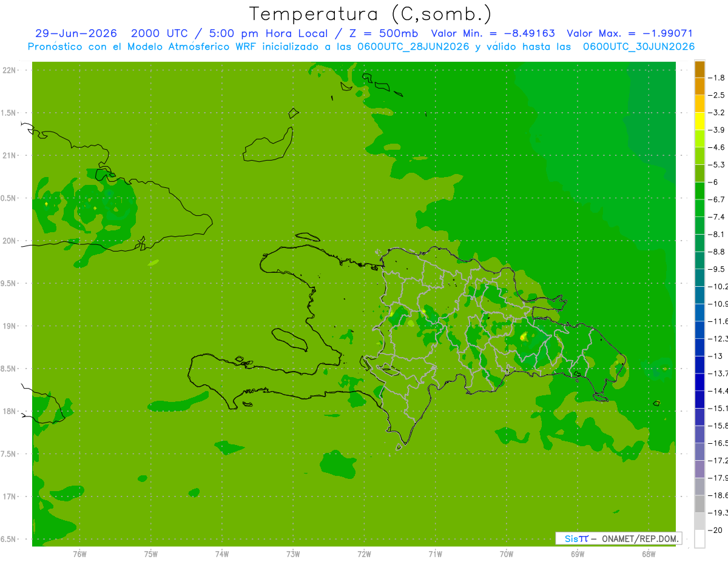Viewport: 728px width, 562px height.
Task: Pick the olive swatch between -5.3 and -6
Action: pos(699,173)
